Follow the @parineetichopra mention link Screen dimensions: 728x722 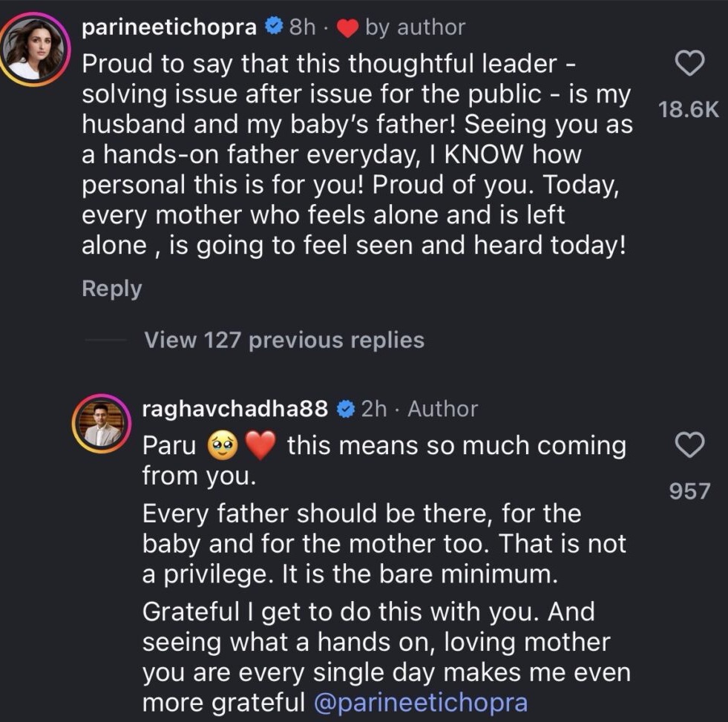click(421, 703)
